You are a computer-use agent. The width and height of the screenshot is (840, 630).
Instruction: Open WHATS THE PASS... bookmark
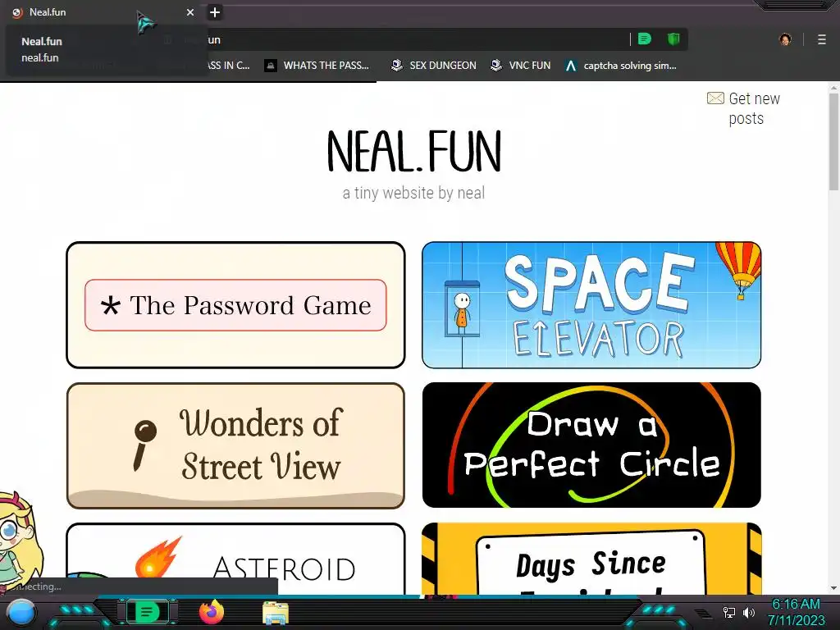317,66
